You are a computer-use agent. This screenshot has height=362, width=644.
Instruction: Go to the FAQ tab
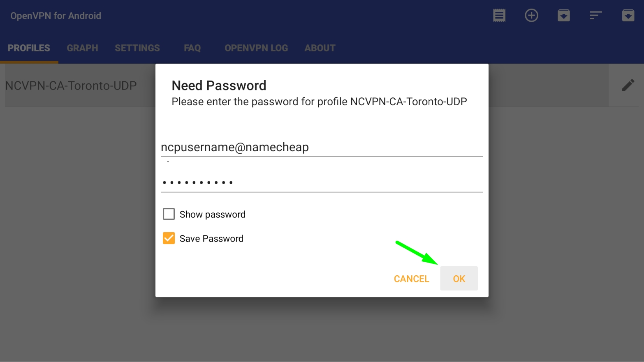coord(192,48)
